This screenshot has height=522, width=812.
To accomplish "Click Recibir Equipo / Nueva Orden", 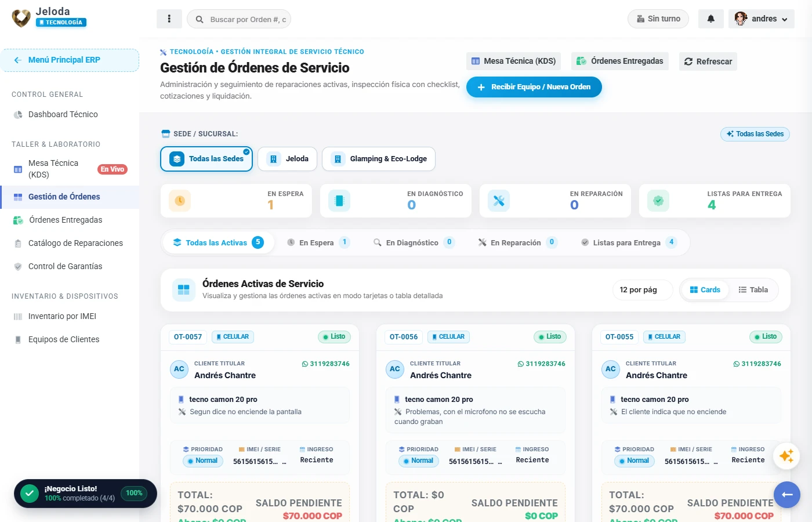I will point(534,87).
